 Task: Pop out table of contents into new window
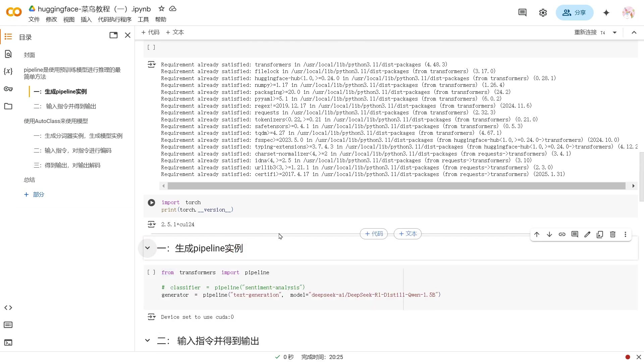point(113,35)
